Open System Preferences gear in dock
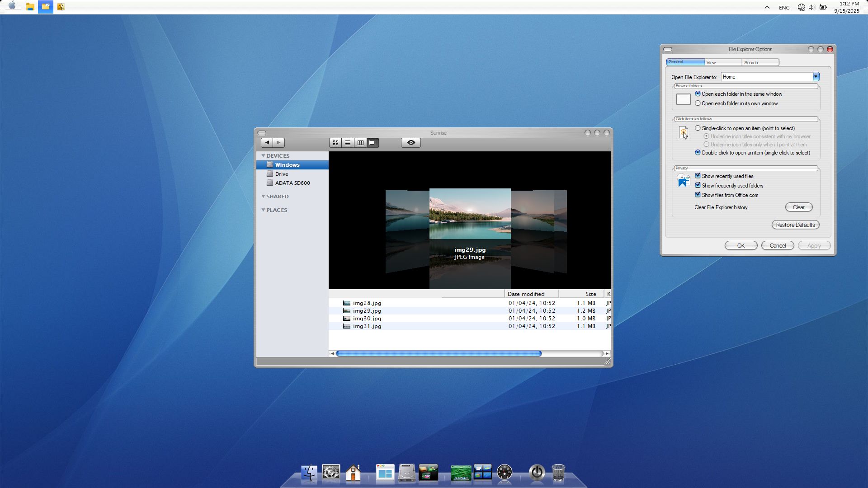The image size is (868, 488). tap(331, 473)
